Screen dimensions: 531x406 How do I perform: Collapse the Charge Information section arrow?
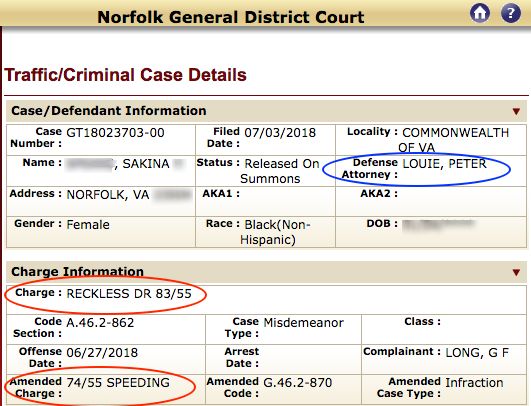pyautogui.click(x=516, y=272)
